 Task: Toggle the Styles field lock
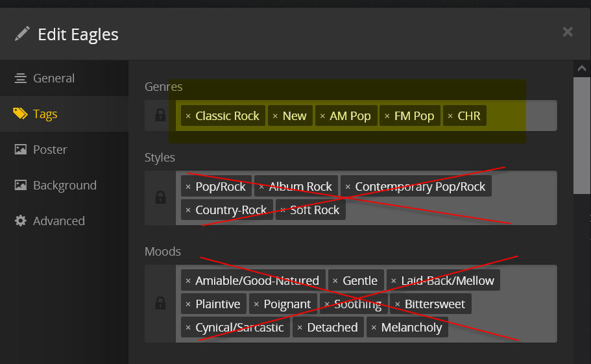pyautogui.click(x=161, y=197)
